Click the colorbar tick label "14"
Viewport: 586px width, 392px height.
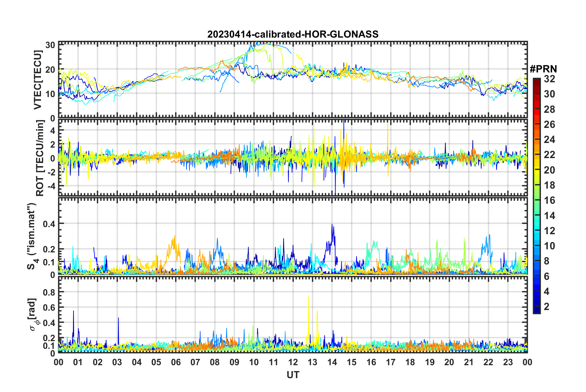[x=549, y=215]
